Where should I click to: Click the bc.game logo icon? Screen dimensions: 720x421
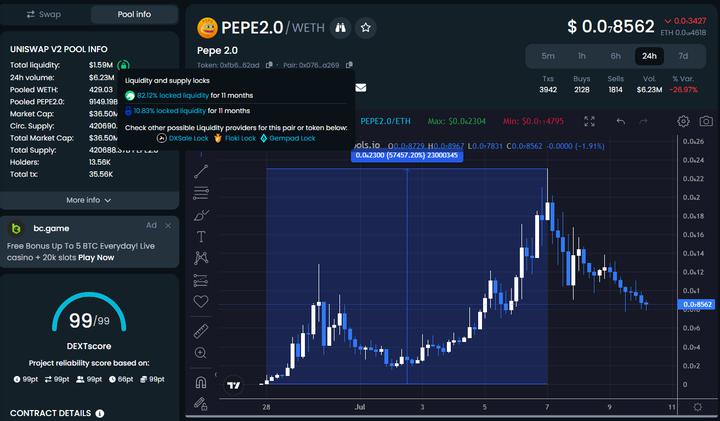(16, 228)
